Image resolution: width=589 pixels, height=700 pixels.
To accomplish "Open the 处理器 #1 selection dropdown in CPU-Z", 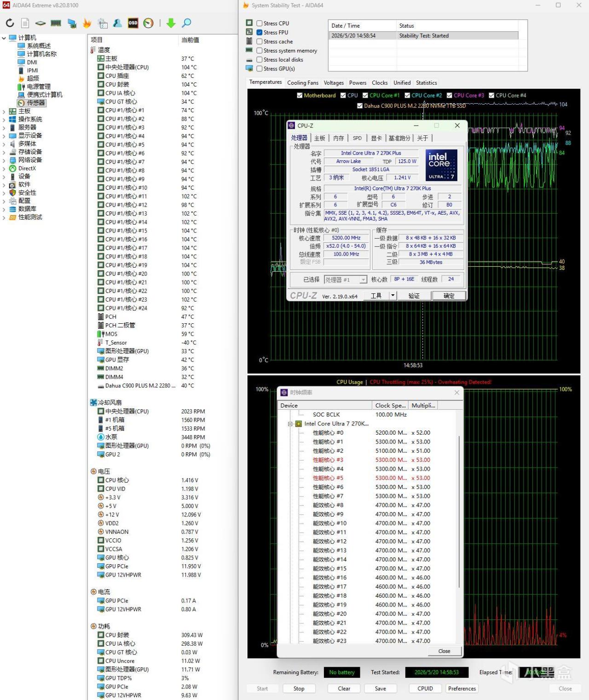I will point(363,280).
